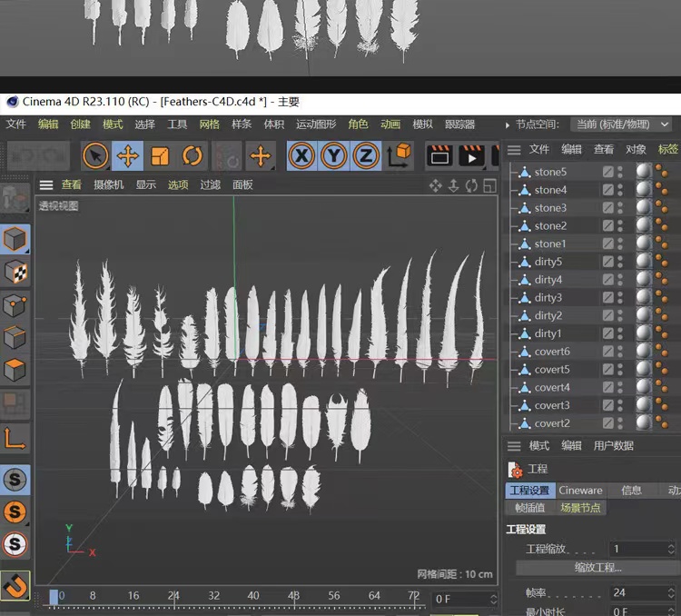
Task: Click the magnet snap icon in left sidebar
Action: click(x=15, y=586)
